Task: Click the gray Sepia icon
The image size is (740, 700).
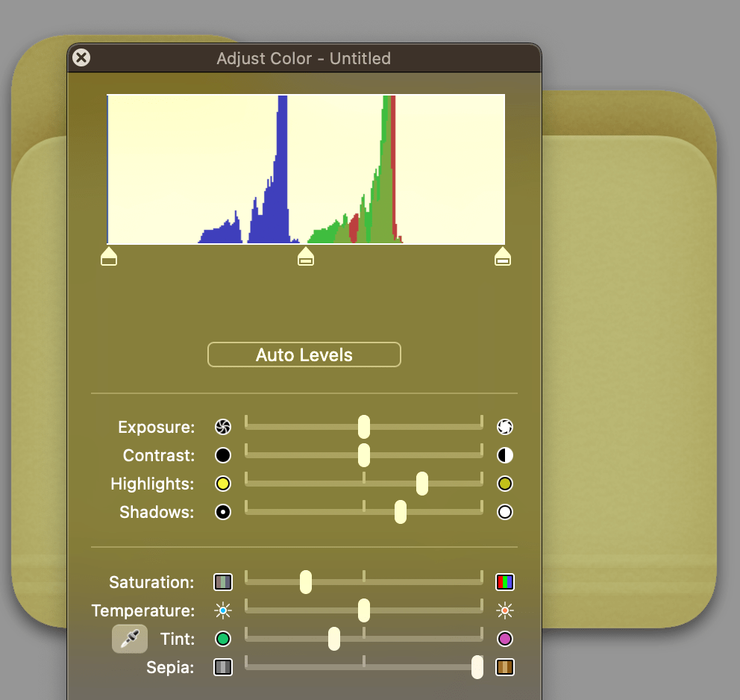Action: pos(223,667)
